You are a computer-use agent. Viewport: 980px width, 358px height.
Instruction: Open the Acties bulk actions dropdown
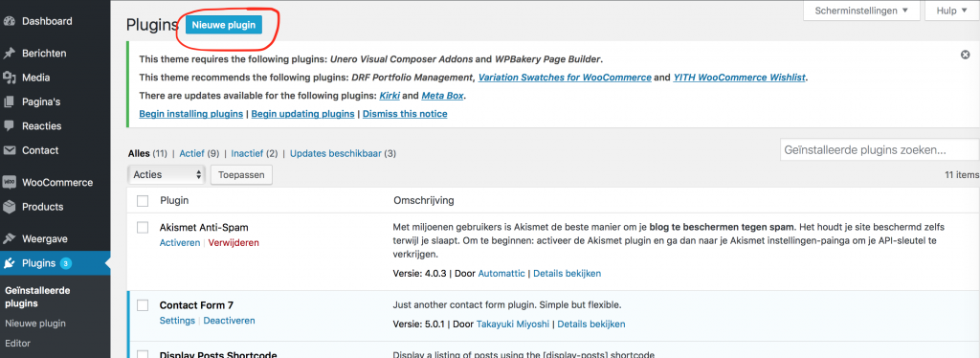tap(167, 175)
